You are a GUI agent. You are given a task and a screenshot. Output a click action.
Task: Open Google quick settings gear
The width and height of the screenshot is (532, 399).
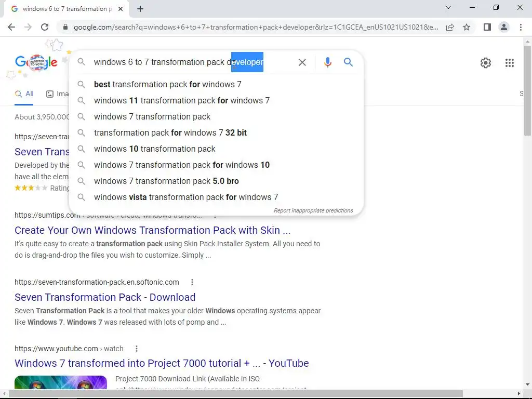(486, 63)
